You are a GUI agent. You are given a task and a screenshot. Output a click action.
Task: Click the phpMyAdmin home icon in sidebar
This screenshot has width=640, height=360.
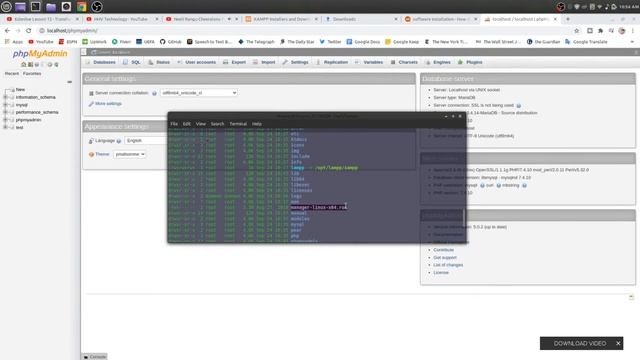point(23,64)
